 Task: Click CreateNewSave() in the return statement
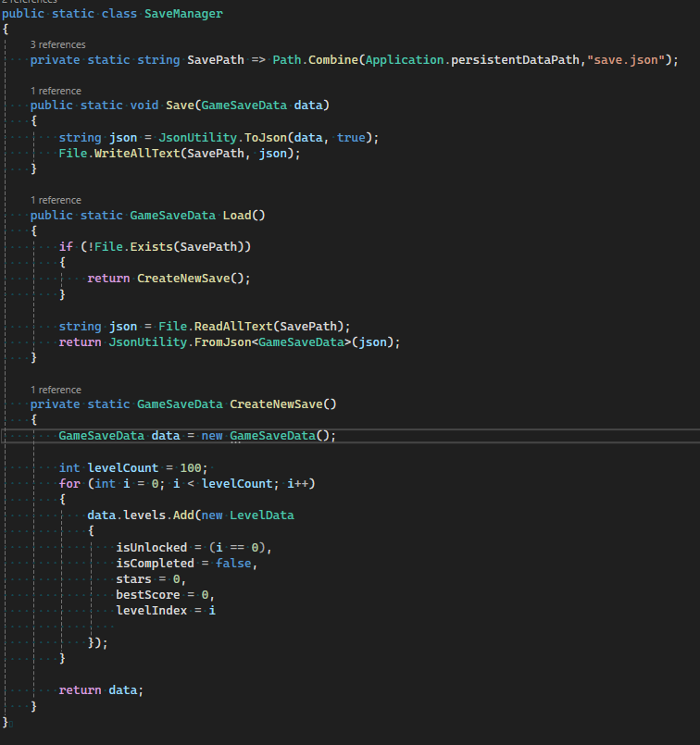coord(191,279)
